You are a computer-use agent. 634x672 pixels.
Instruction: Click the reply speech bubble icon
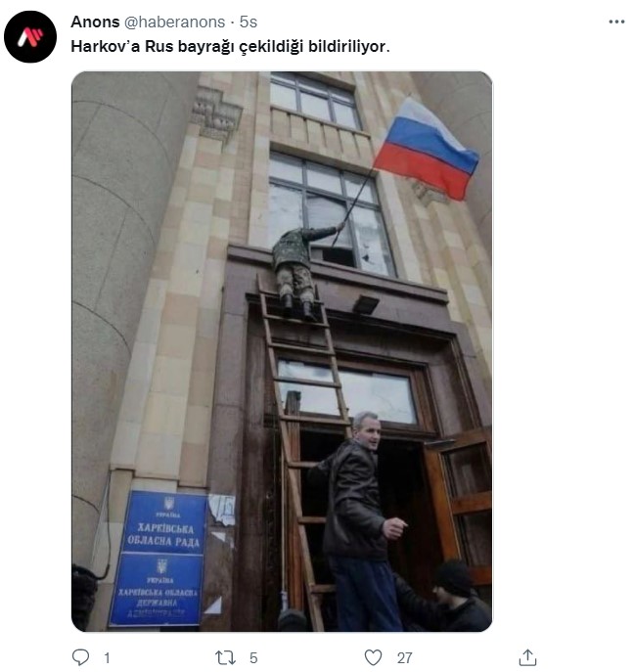point(80,657)
